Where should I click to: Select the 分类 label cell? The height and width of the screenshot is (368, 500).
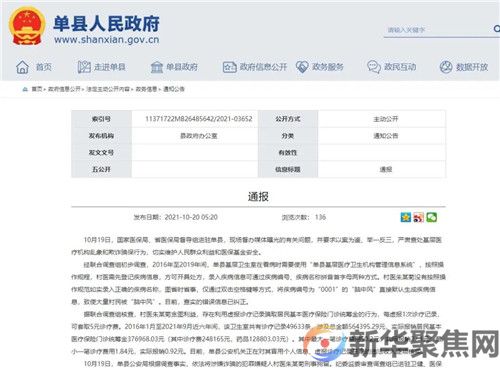288,136
